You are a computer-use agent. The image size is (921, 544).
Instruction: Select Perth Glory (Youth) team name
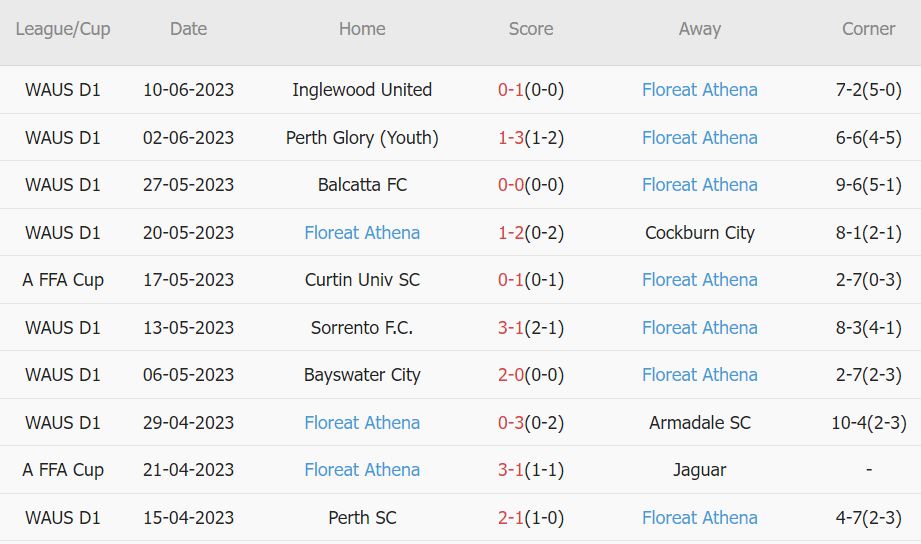coord(362,138)
